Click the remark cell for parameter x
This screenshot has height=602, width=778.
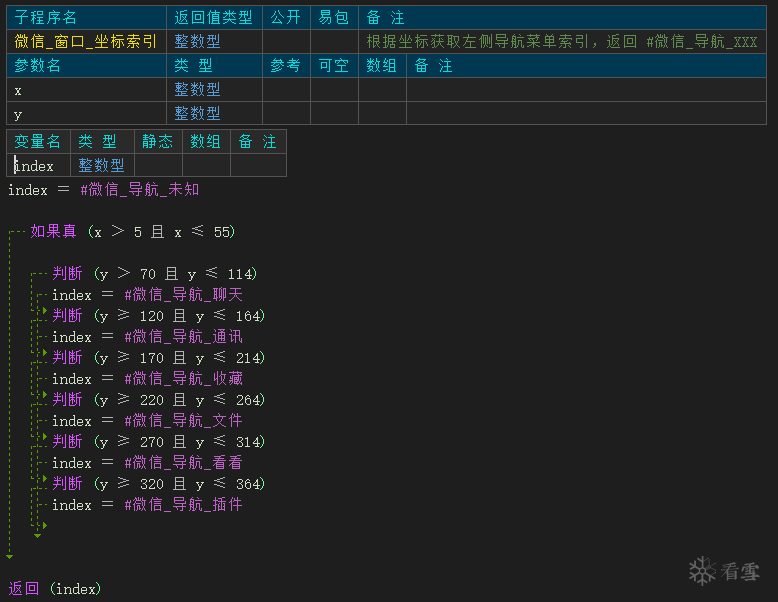coord(586,89)
